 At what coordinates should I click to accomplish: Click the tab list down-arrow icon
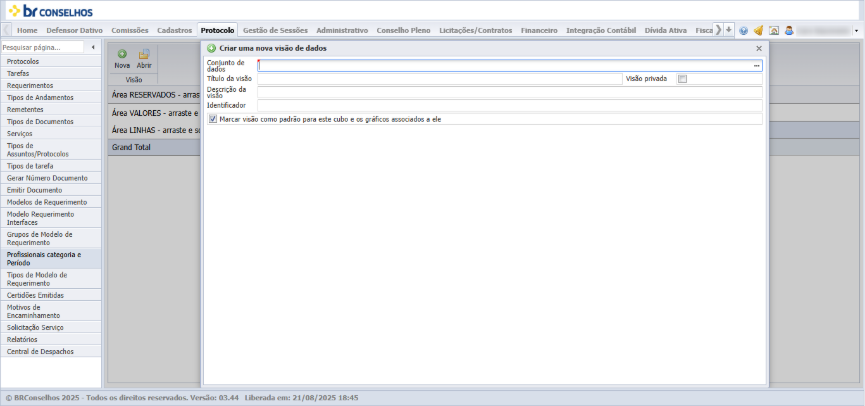[729, 30]
